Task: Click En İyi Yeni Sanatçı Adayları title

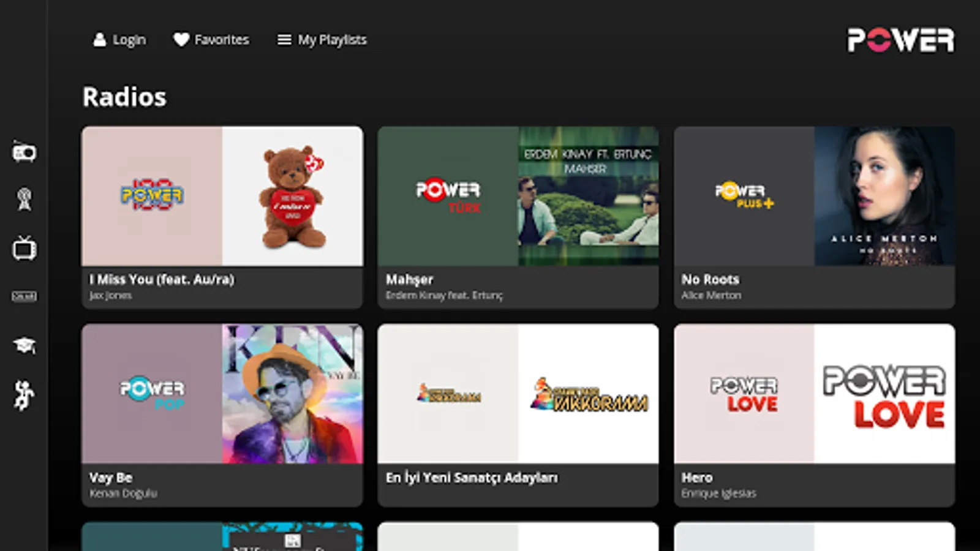Action: point(472,478)
